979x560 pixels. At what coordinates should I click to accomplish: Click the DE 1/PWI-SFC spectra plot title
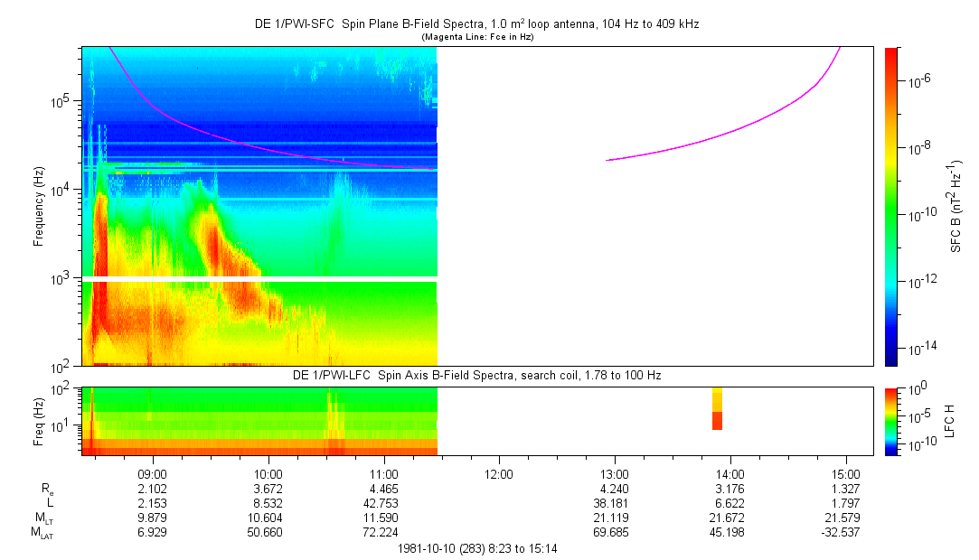(476, 24)
